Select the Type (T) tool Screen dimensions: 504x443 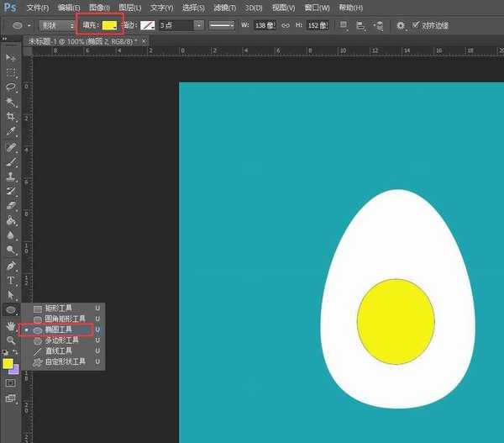pos(12,280)
